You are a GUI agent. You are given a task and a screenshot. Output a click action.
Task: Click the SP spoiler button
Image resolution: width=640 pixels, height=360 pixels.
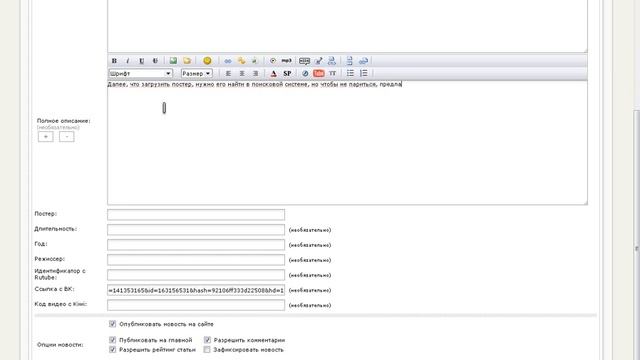point(287,73)
